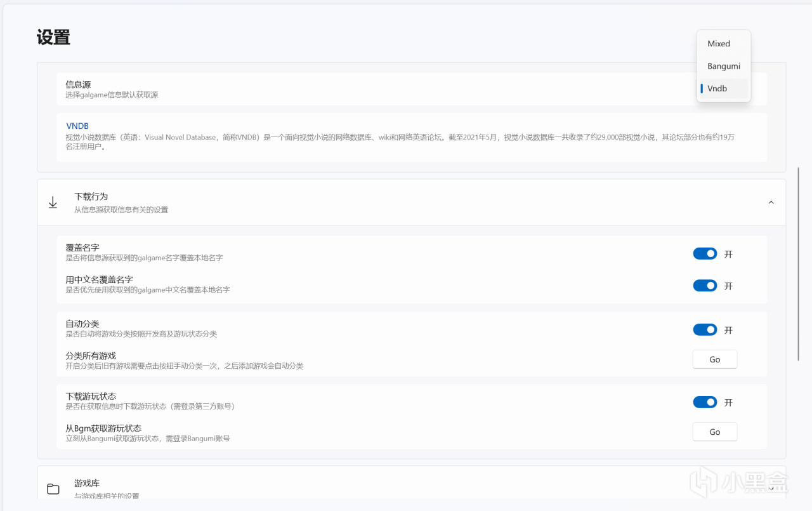Select the Vndb dropdown option

click(x=723, y=88)
